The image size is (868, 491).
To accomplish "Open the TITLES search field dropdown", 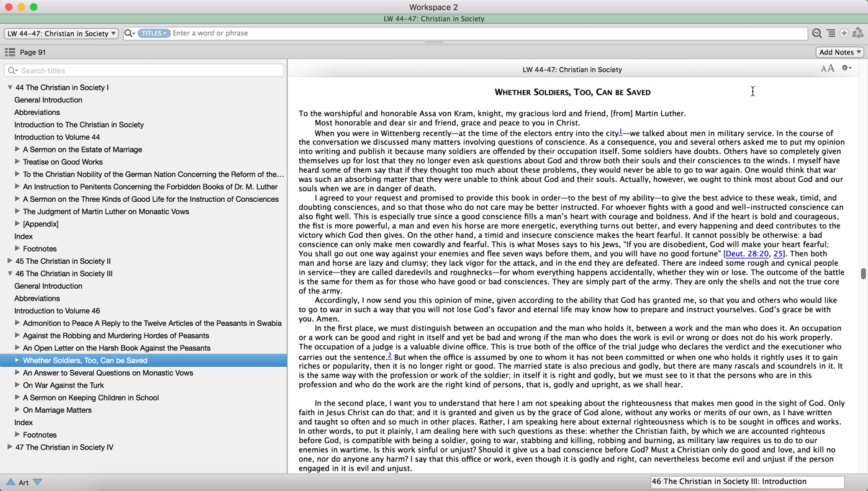I will pyautogui.click(x=154, y=34).
